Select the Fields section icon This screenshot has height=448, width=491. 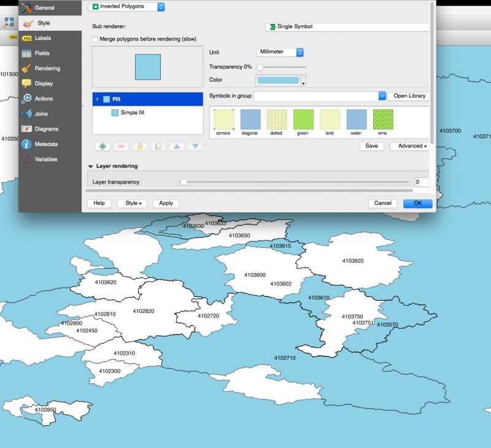44,53
